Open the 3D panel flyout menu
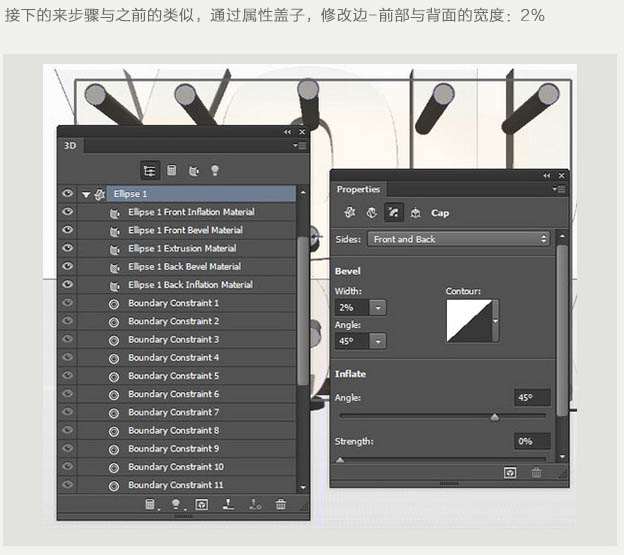Image resolution: width=624 pixels, height=555 pixels. 300,146
